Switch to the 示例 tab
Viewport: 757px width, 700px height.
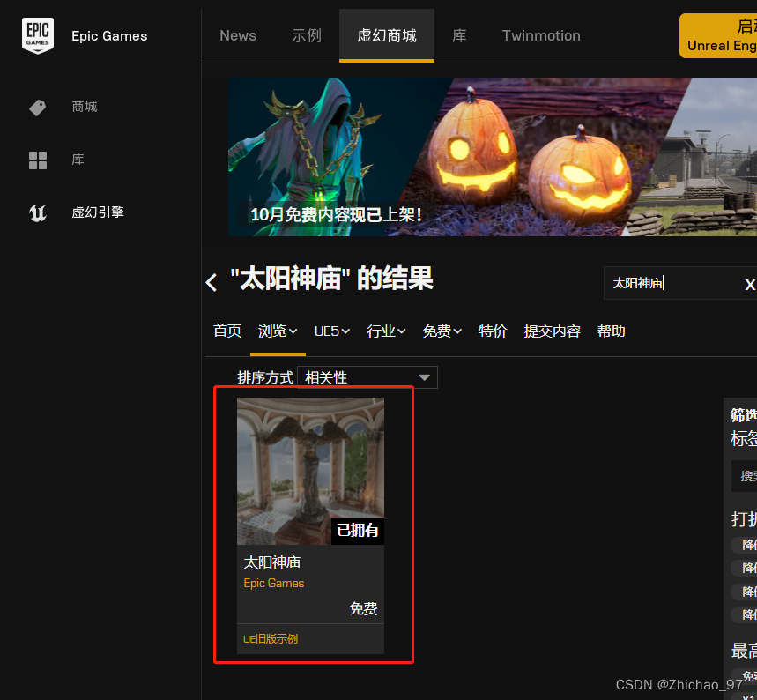point(307,35)
